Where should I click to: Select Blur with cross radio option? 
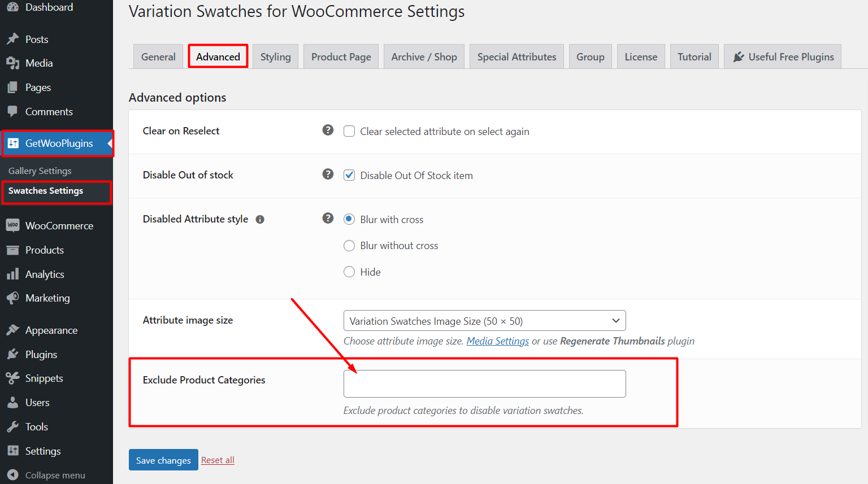[349, 219]
